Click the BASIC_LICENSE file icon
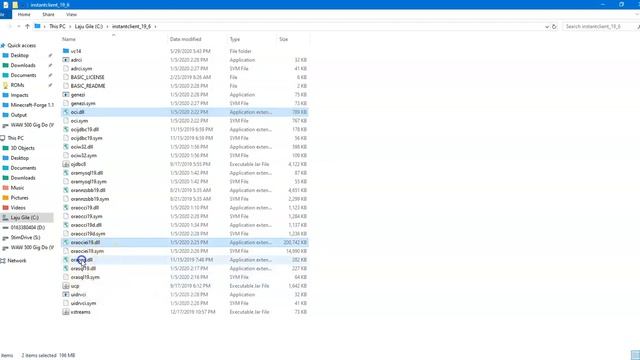The image size is (640, 360). tap(66, 77)
